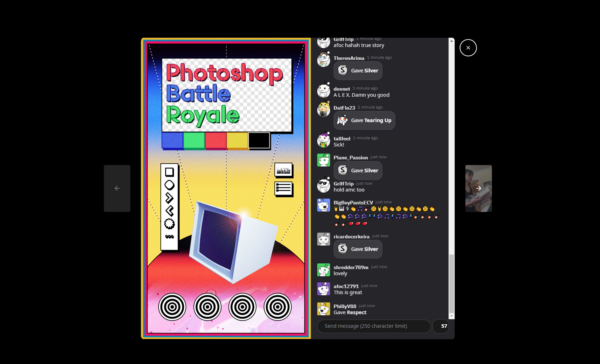Click Plane_Passion's Gave Silver award badge
Viewport: 600px width, 364px height.
pyautogui.click(x=358, y=170)
